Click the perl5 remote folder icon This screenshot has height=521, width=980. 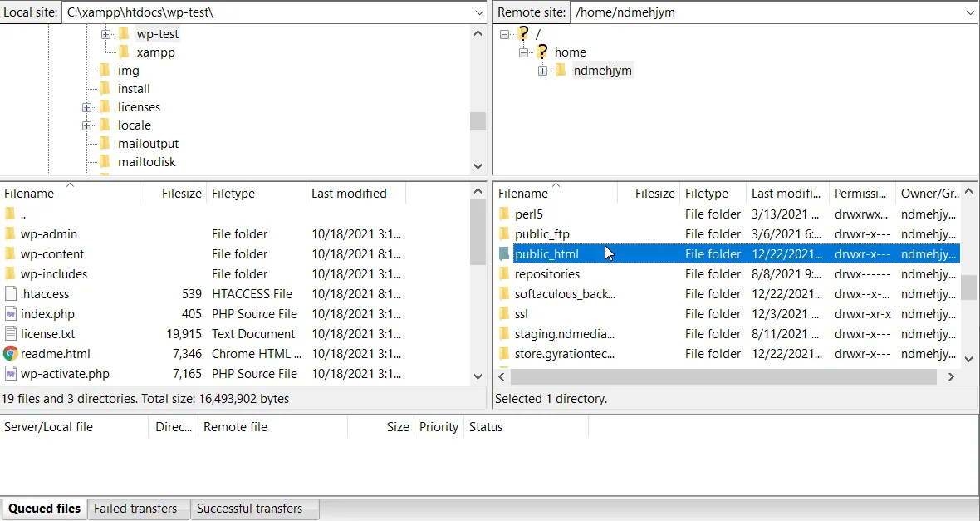(x=504, y=214)
